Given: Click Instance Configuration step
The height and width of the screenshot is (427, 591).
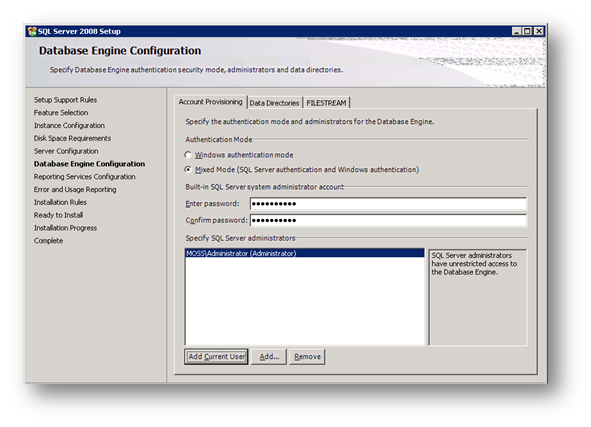Looking at the screenshot, I should click(69, 125).
